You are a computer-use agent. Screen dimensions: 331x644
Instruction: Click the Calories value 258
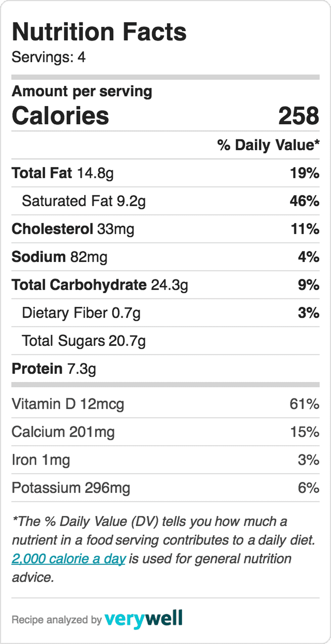[x=299, y=116]
